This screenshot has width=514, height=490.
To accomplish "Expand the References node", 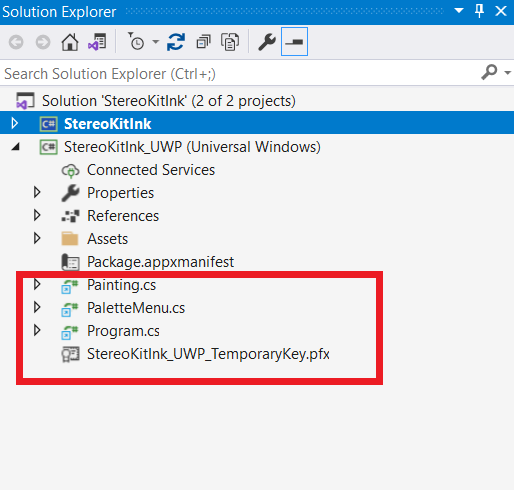I will (37, 215).
